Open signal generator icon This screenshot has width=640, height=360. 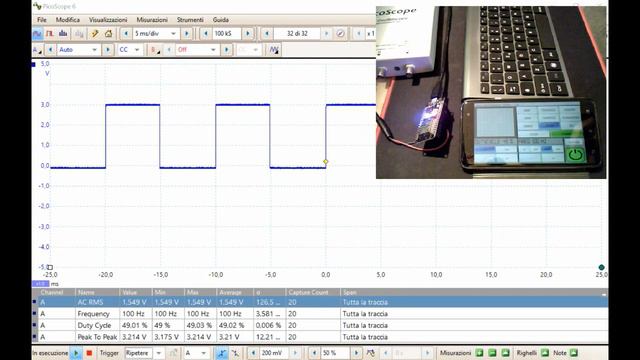point(274,50)
